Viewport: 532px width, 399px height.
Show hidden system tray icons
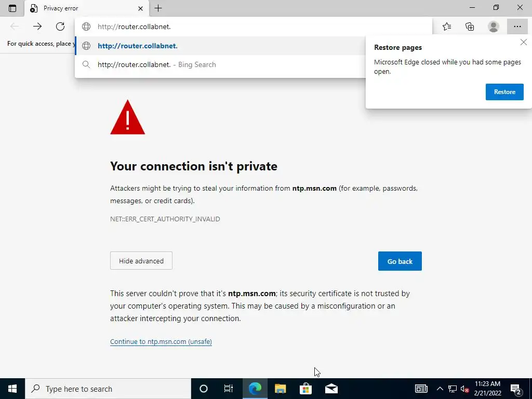coord(440,389)
